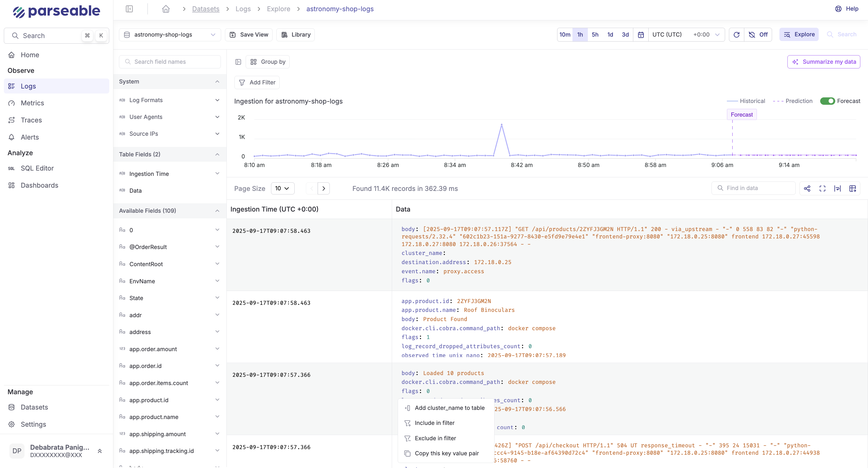Open the SQL Editor
The image size is (868, 468).
coord(57,168)
